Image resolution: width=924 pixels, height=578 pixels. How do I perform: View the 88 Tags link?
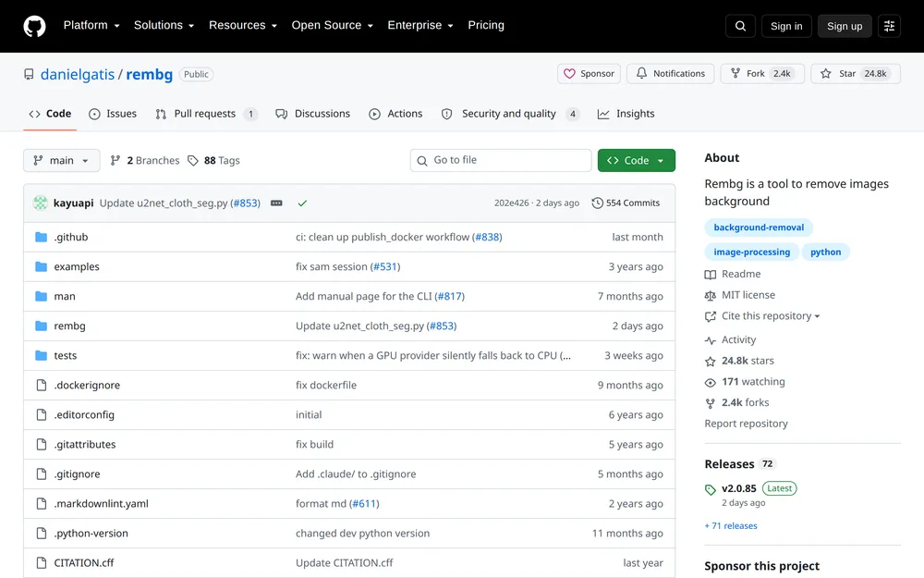214,160
